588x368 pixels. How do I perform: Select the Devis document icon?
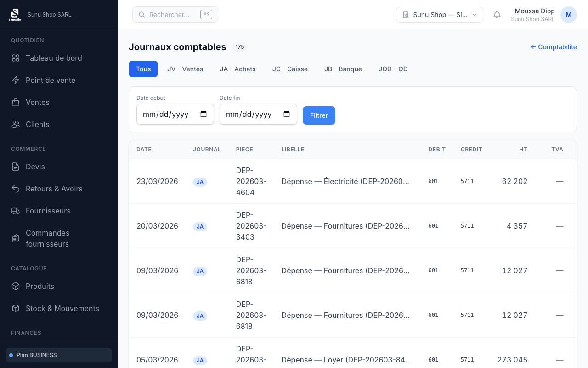[15, 167]
